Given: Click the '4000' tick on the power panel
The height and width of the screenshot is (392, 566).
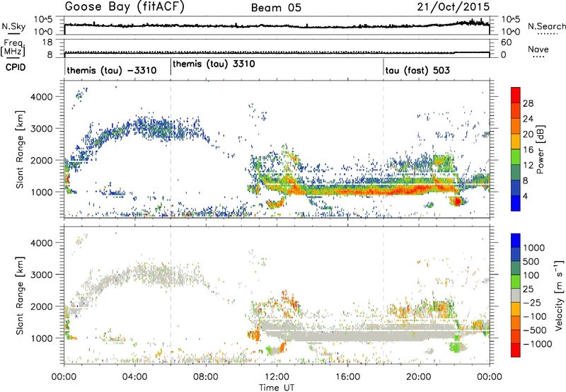Looking at the screenshot, I should tap(41, 97).
